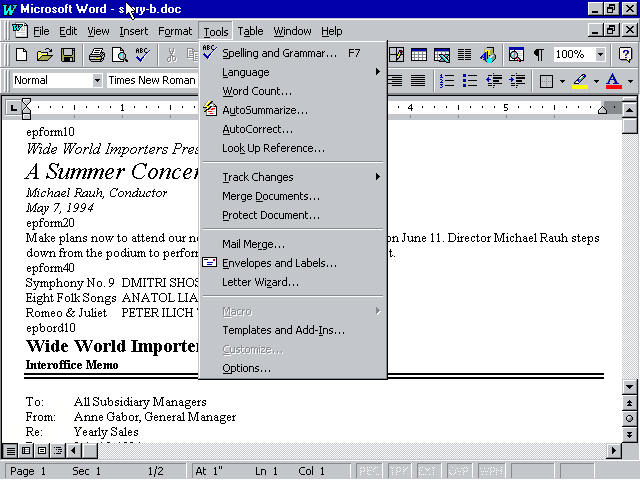
Task: Click the Align Right icon
Action: click(396, 80)
